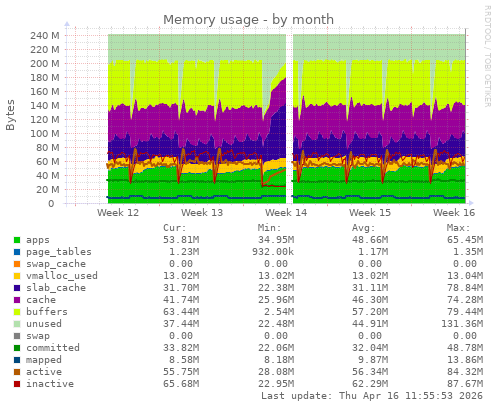Viewport: 497px width, 408px height.
Task: Click the mapped navy legend swatch
Action: click(17, 360)
